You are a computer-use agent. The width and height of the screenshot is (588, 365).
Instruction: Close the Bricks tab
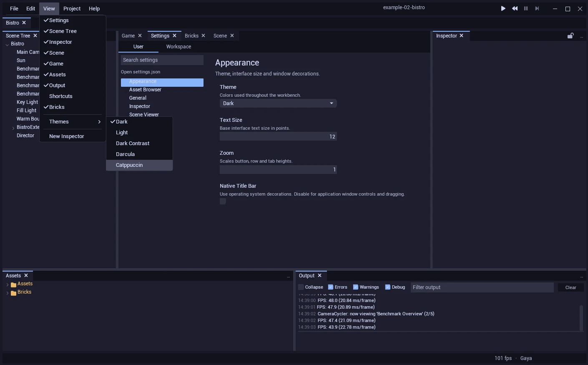tap(203, 36)
